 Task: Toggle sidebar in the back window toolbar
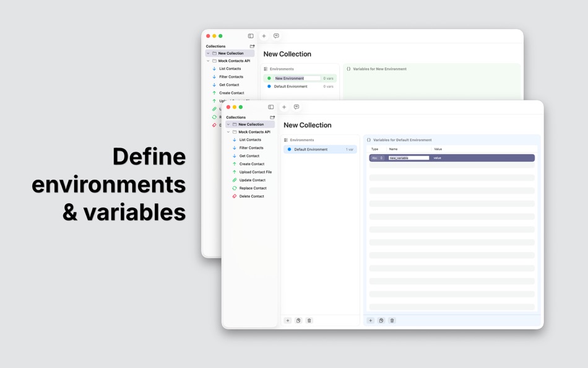(251, 36)
